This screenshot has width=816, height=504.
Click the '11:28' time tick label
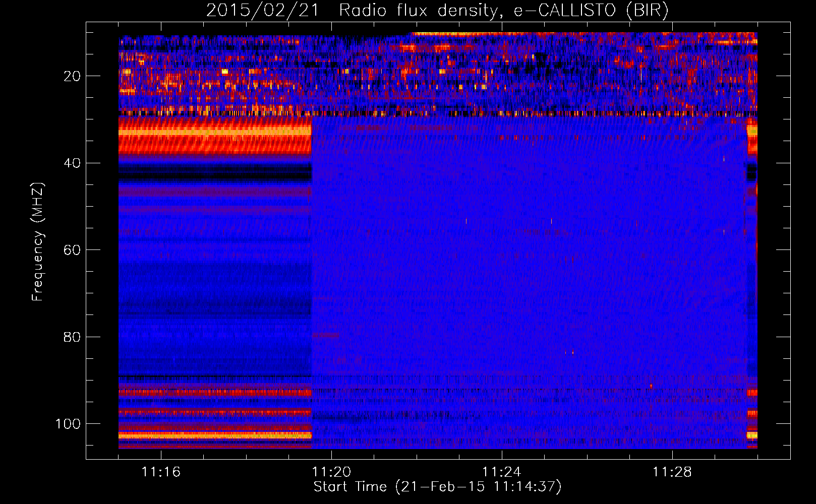coord(672,472)
